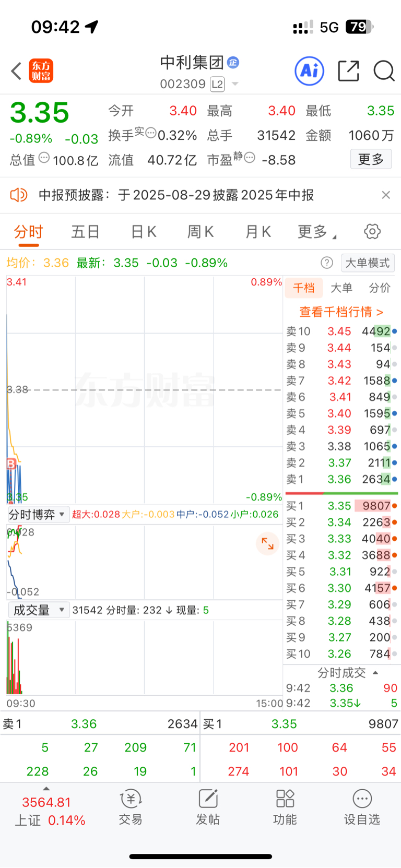Tap the back arrow icon
This screenshot has width=401, height=868.
(17, 71)
